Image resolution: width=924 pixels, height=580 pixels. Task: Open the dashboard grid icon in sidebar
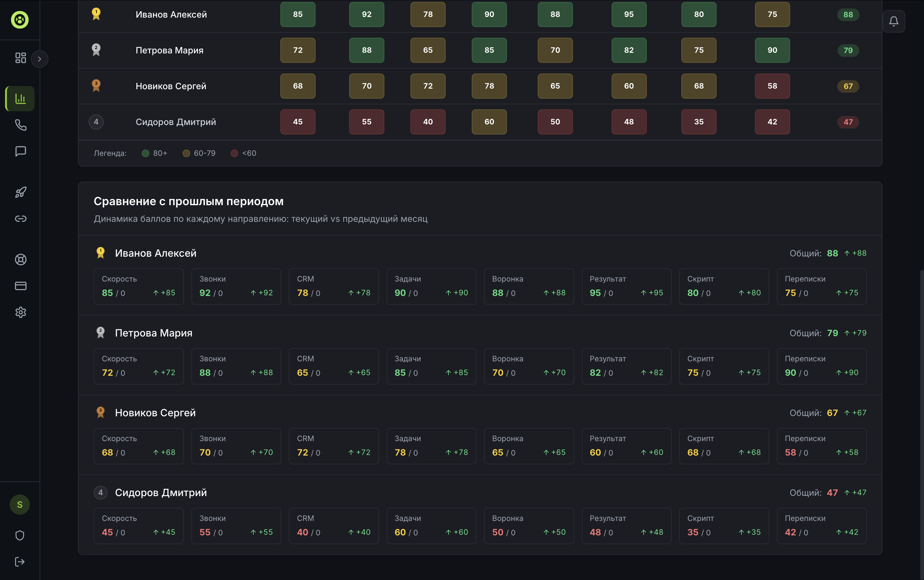point(20,58)
